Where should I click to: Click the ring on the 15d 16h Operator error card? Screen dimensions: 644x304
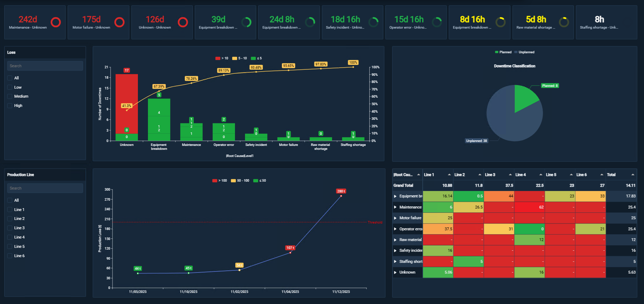click(x=437, y=22)
